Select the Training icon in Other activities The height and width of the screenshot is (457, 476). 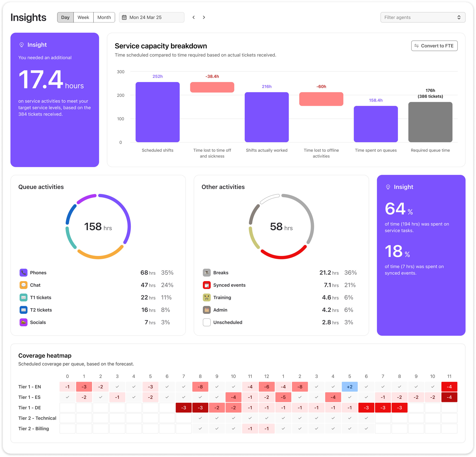(207, 297)
